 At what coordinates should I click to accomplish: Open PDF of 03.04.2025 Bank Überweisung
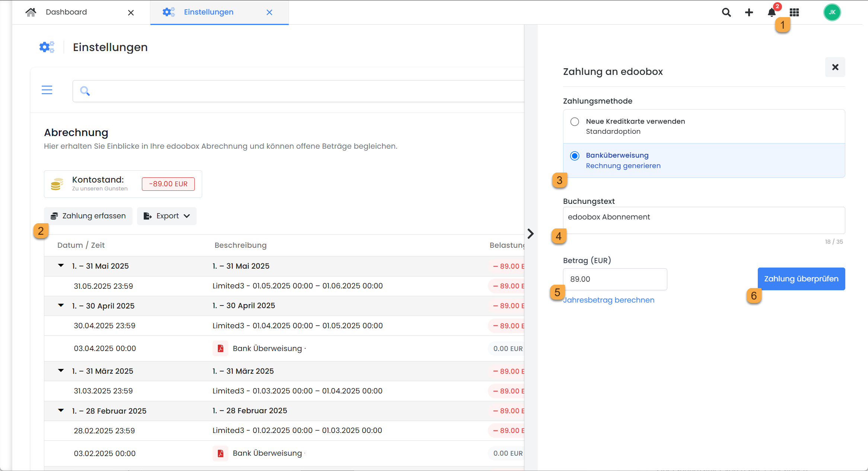point(220,348)
